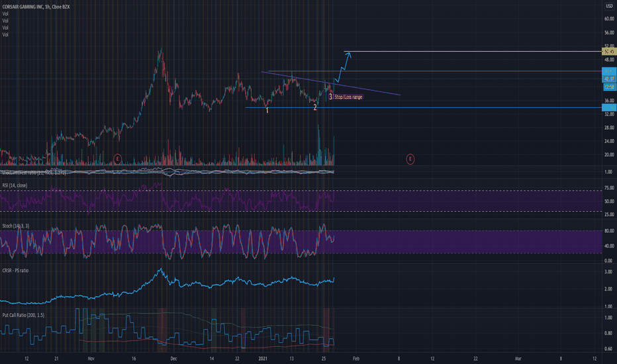Click the Stop/Loss range annotation label
Viewport: 617px width, 364px height.
(x=348, y=97)
